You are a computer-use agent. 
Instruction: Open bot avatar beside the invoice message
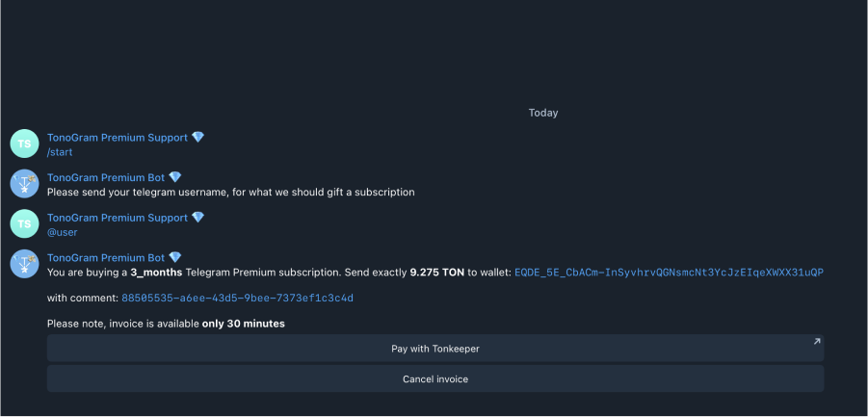click(x=24, y=264)
